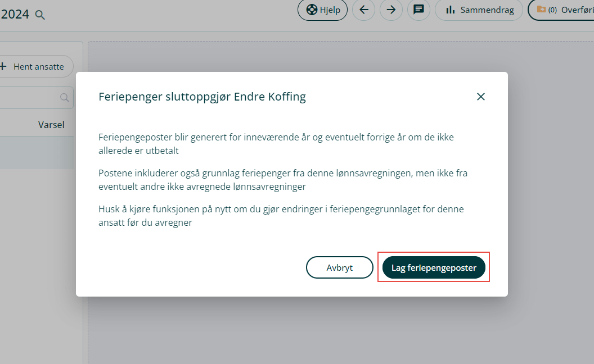Open the Hjelp lifebuoy button
This screenshot has height=364, width=594.
(x=322, y=10)
